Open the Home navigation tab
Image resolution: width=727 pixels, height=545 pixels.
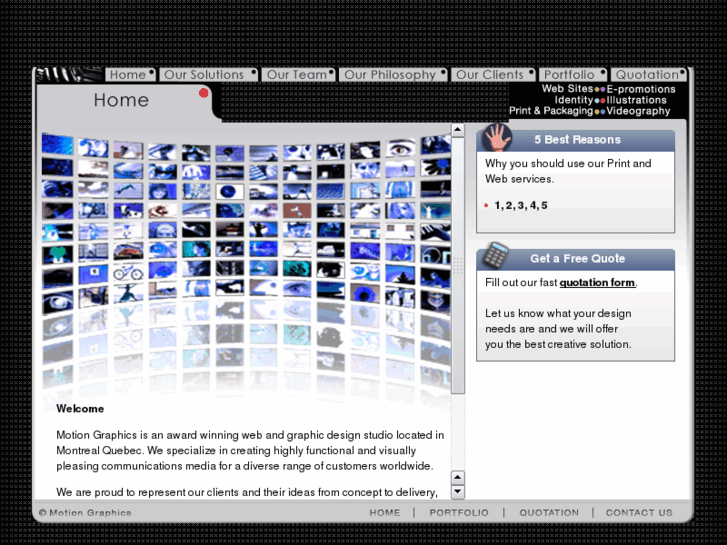(x=130, y=75)
